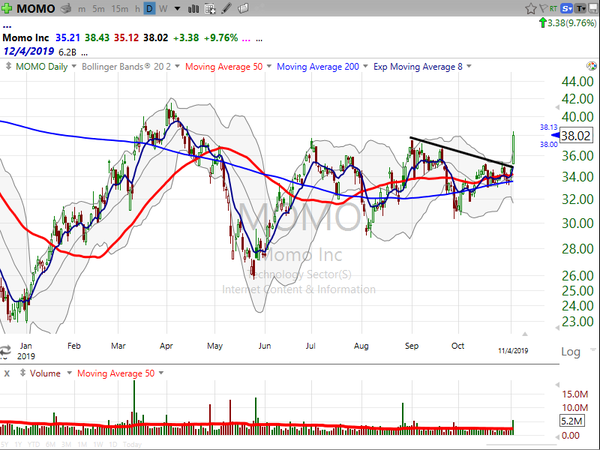
Task: Expand the volume pane Moving Average 50 dropdown arrow
Action: tap(161, 373)
